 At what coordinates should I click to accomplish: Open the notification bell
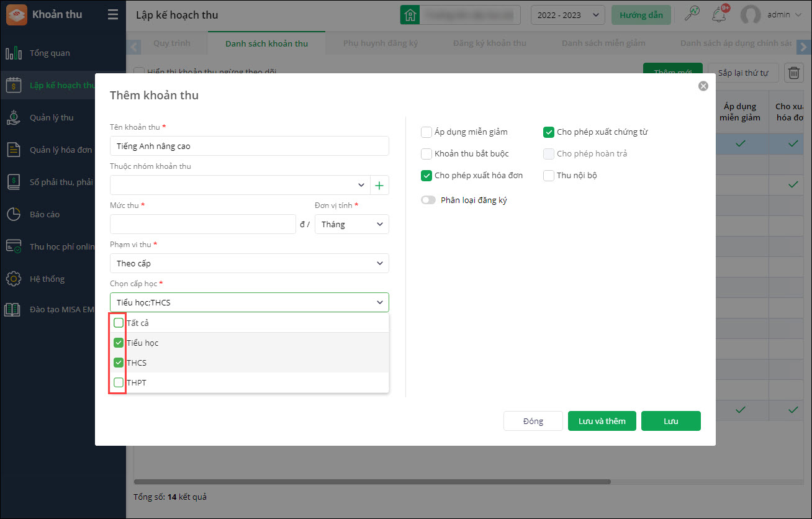click(x=720, y=14)
